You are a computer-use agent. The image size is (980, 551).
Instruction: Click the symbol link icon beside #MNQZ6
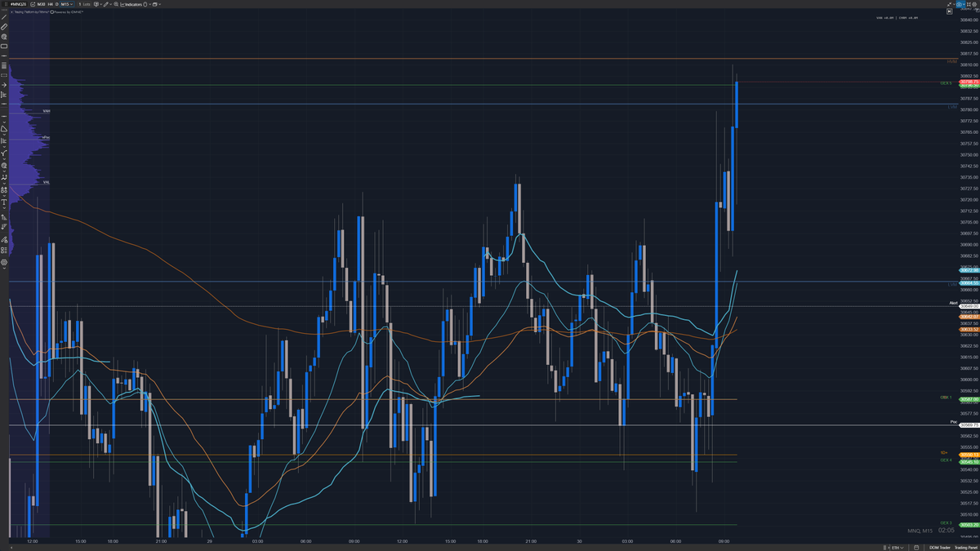(33, 4)
